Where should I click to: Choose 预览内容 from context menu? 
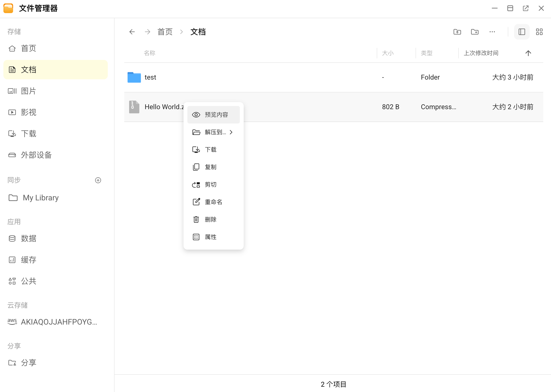tap(214, 115)
